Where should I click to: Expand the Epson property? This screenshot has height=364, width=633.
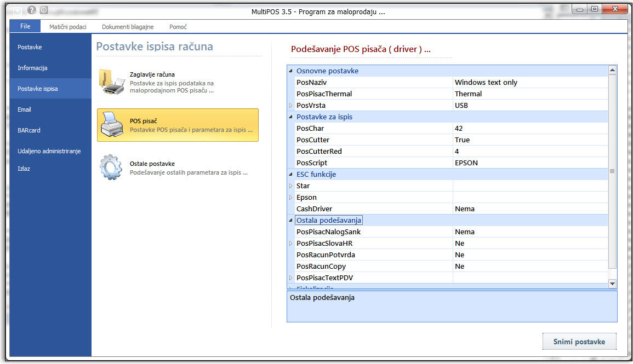(290, 198)
